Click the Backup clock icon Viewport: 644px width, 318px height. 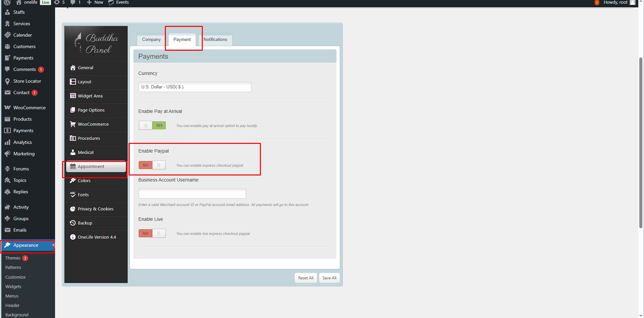[73, 223]
